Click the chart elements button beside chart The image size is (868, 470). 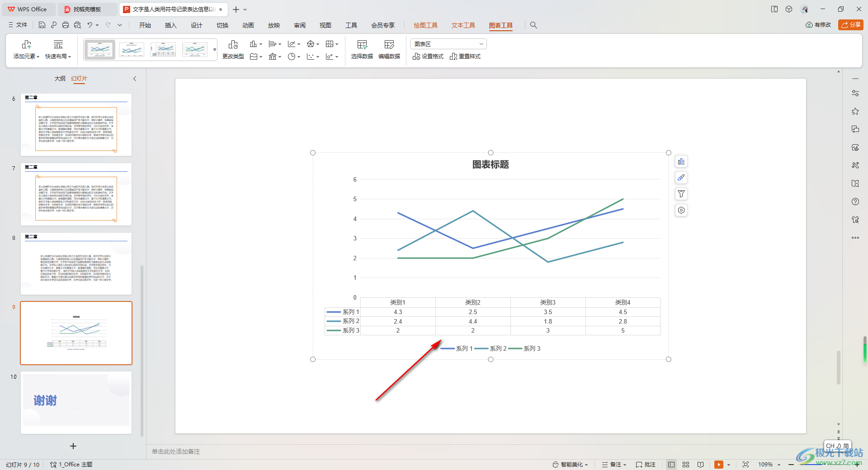point(681,162)
